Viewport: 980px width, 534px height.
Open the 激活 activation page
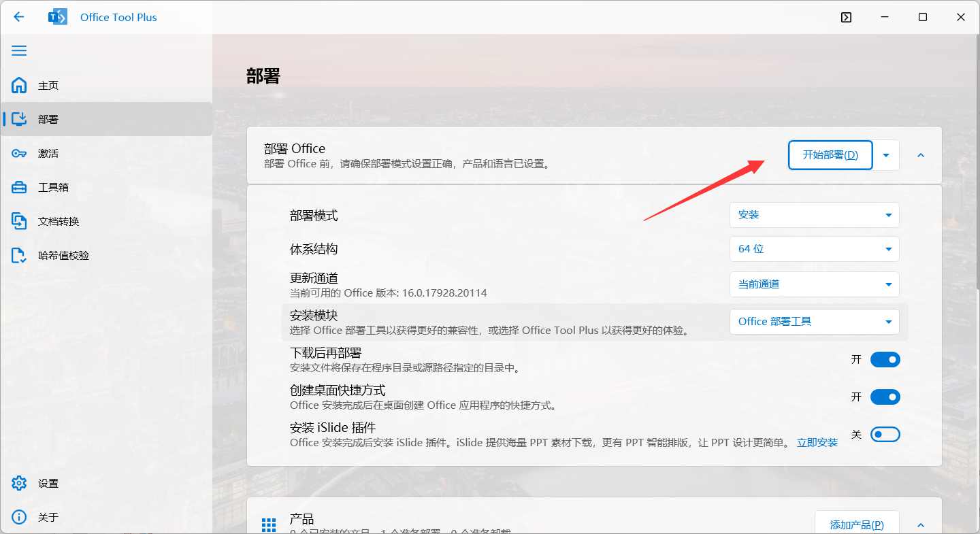pyautogui.click(x=48, y=154)
